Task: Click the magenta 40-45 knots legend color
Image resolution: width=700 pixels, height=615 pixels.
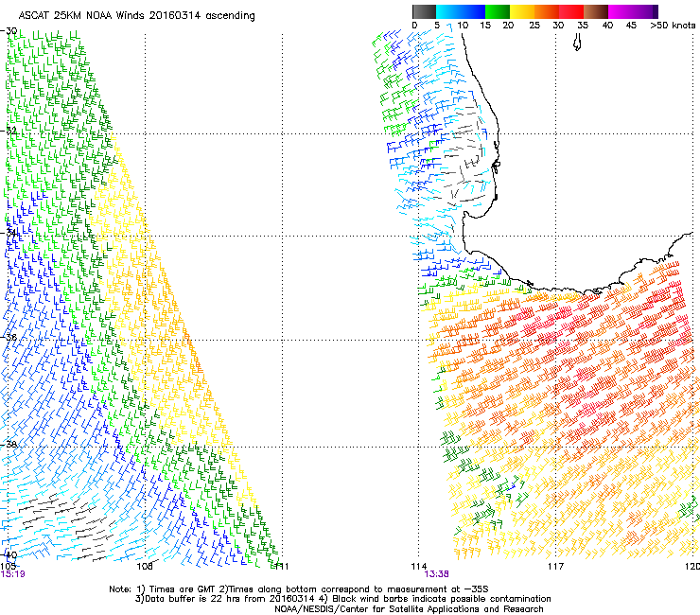Action: point(621,11)
